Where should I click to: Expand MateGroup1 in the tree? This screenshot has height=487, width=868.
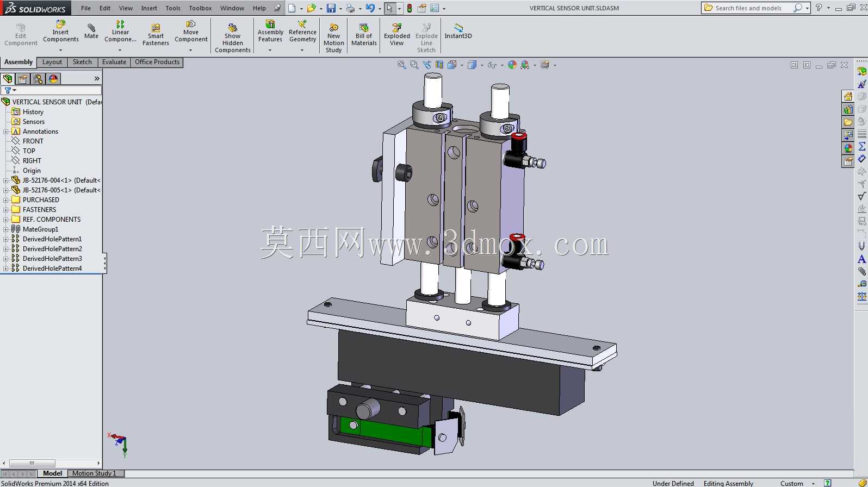tap(5, 229)
